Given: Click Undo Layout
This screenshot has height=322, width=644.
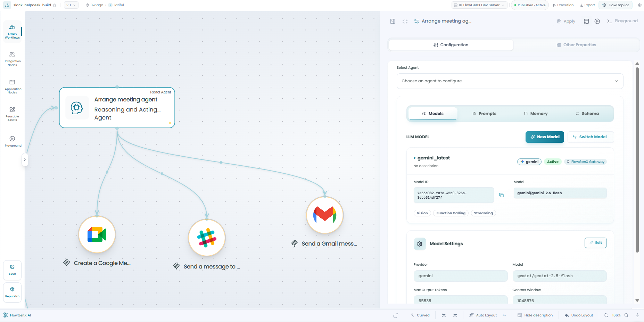Looking at the screenshot, I should click(579, 315).
